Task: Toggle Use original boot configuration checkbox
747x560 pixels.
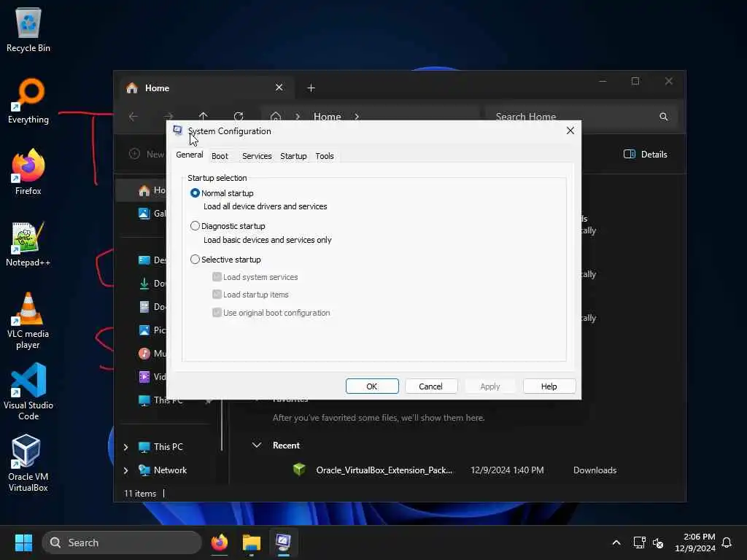Action: [x=217, y=312]
